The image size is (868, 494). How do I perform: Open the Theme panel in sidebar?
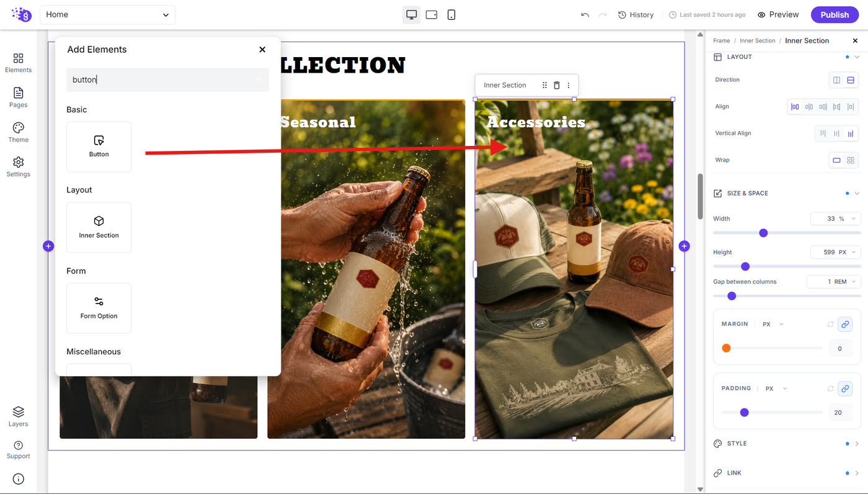tap(18, 132)
